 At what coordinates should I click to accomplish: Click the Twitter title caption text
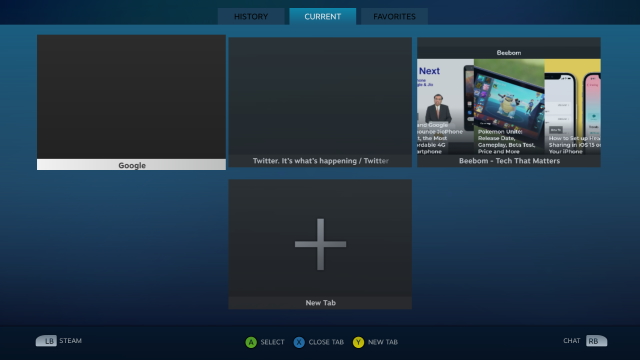coord(320,161)
